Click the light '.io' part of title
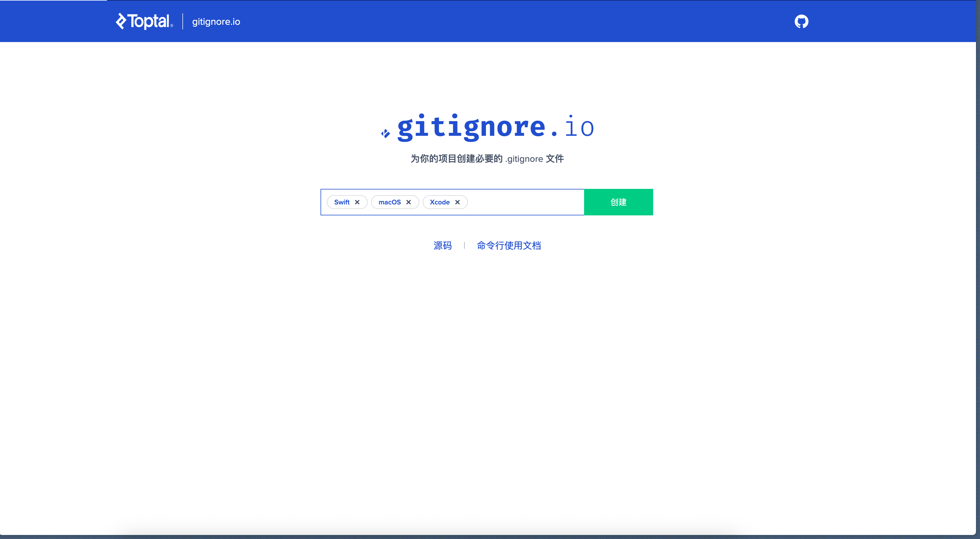Screen dimensions: 980x539 (x=578, y=127)
